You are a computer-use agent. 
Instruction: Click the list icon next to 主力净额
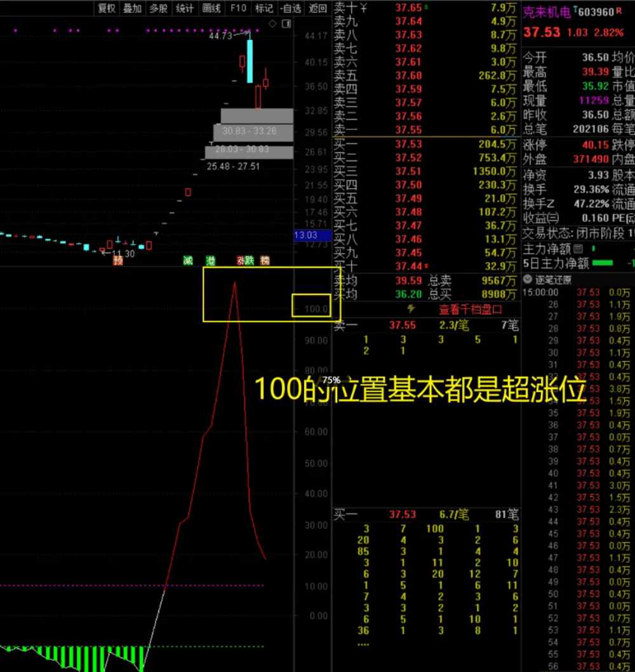[x=578, y=249]
